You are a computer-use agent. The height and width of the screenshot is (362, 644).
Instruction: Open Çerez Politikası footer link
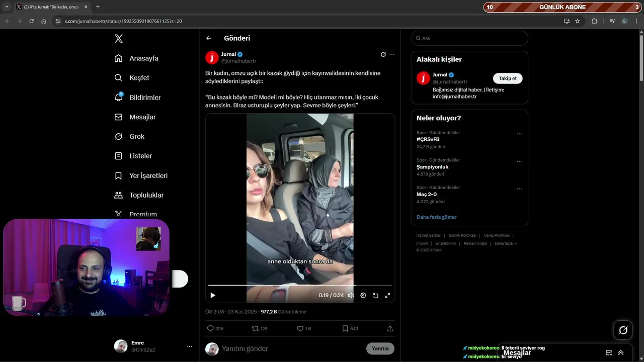[x=497, y=235]
